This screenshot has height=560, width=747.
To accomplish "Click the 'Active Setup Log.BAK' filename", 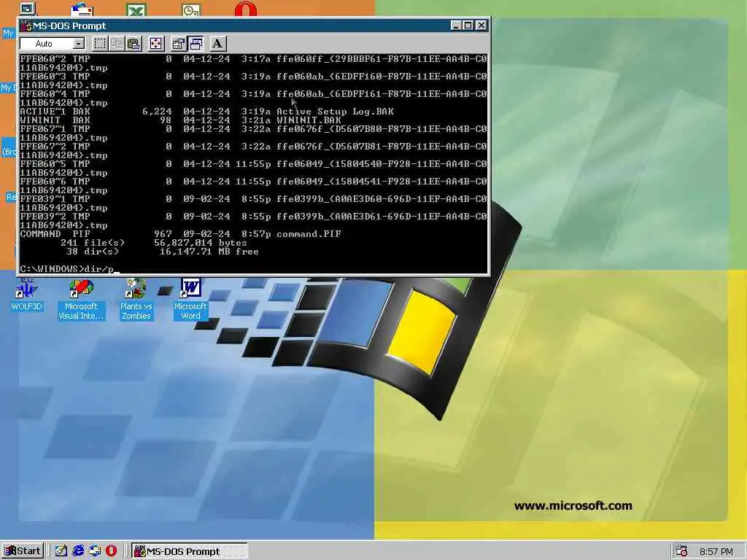I will point(335,112).
